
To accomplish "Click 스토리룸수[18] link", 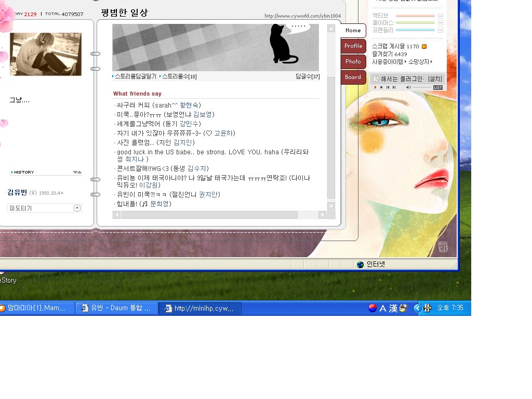I will pos(178,76).
